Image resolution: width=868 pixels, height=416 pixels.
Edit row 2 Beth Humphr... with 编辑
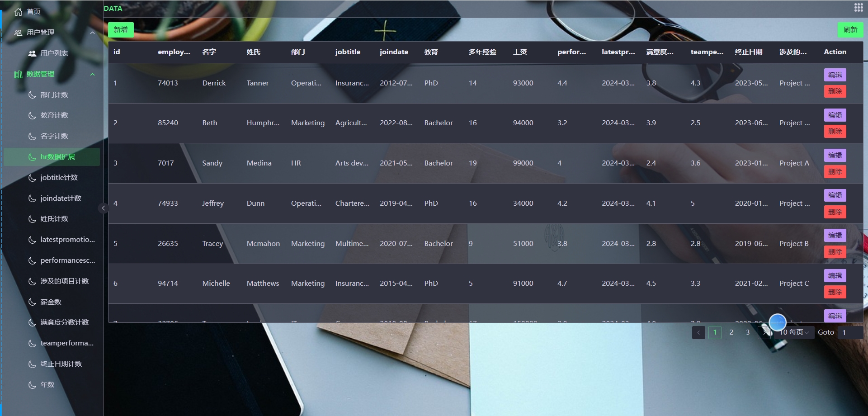pyautogui.click(x=835, y=115)
